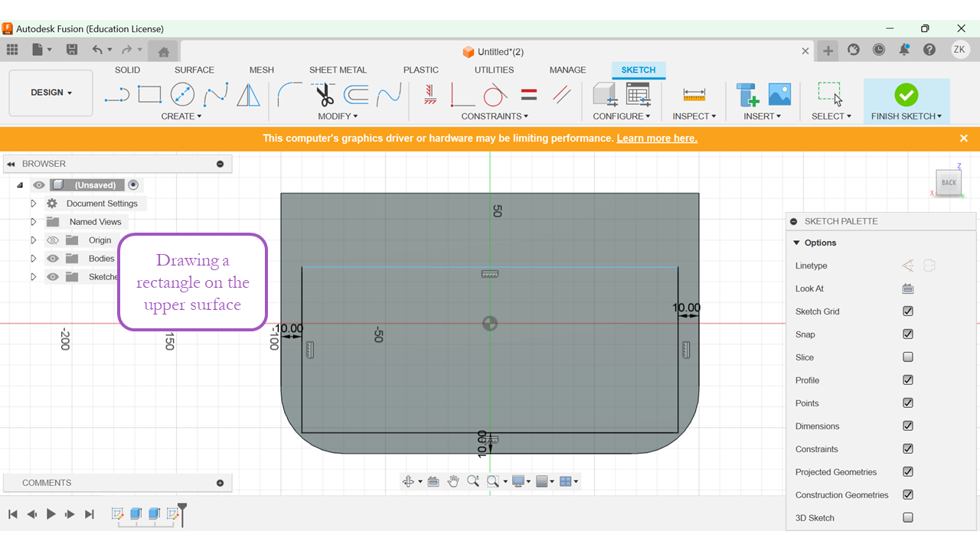
Task: Toggle Dimensions checkbox
Action: point(908,426)
